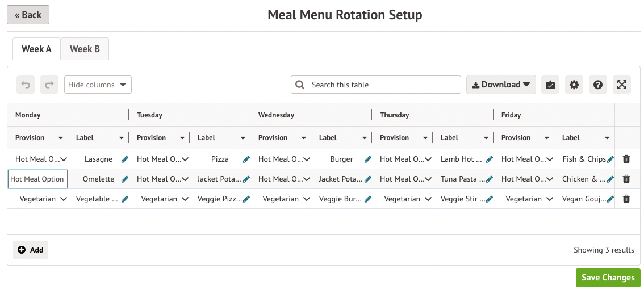Click the clipboard check icon
Viewport: 644px width, 294px height.
tap(550, 85)
